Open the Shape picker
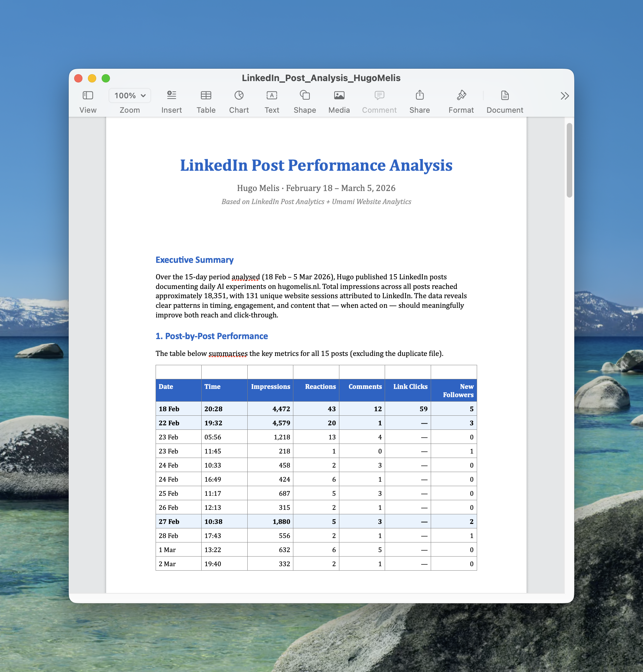Viewport: 643px width, 672px height. 305,96
